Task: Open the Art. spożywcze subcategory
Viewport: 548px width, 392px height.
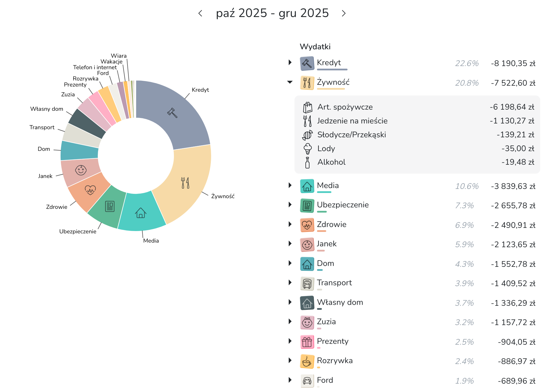Action: tap(345, 107)
